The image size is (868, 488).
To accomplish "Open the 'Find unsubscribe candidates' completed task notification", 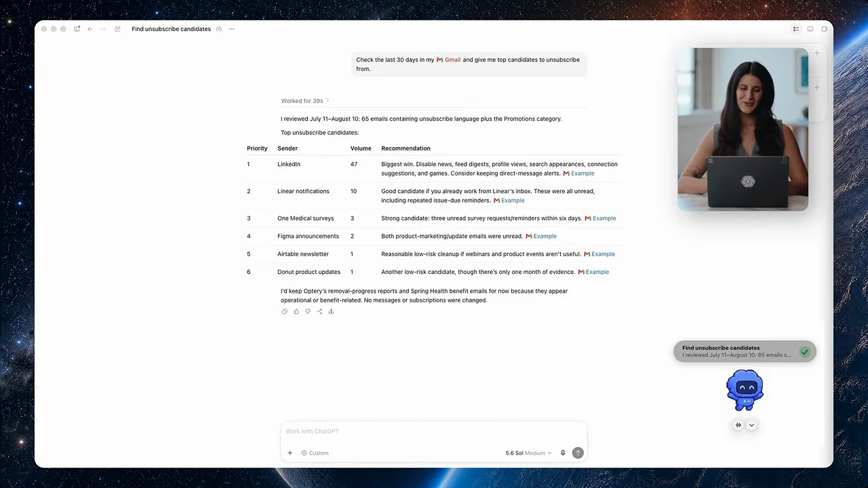I will (745, 351).
